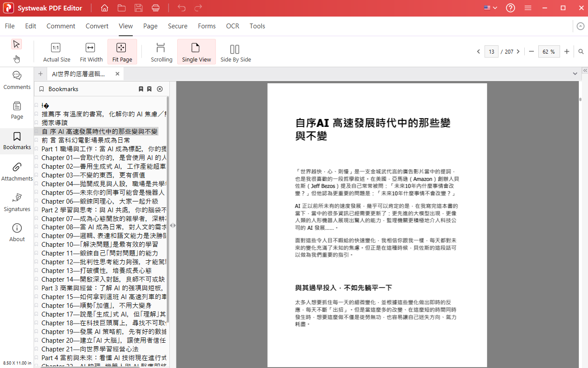This screenshot has height=368, width=588.
Task: Undo the last action
Action: (x=182, y=8)
